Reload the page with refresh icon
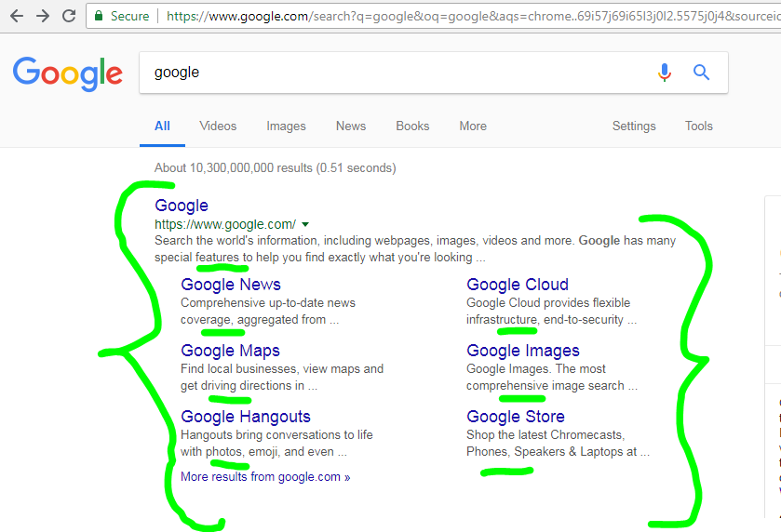 coord(69,16)
